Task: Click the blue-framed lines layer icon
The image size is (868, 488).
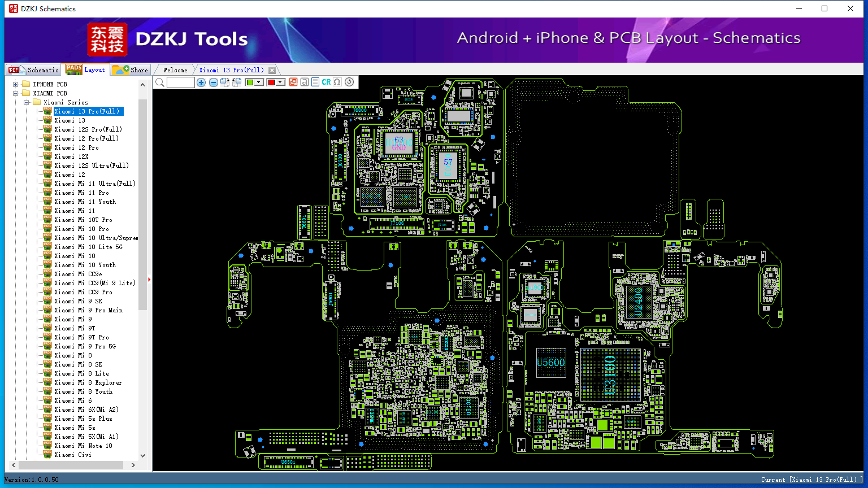Action: [315, 82]
